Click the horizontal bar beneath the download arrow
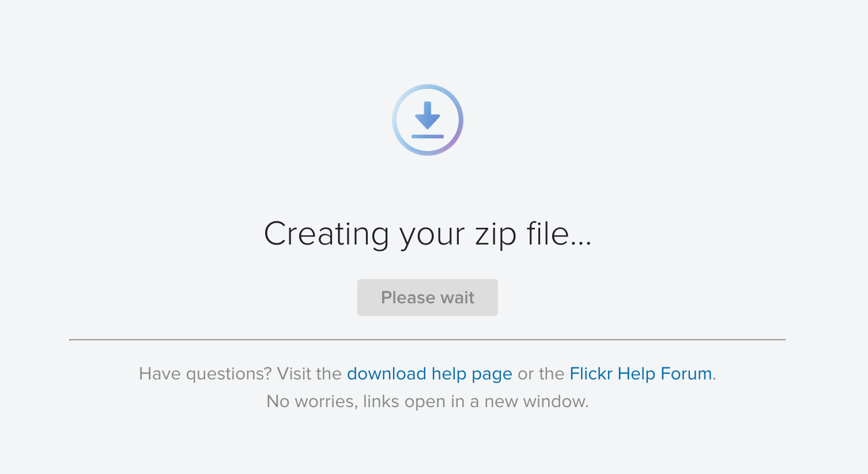Viewport: 868px width, 474px height. pos(428,136)
